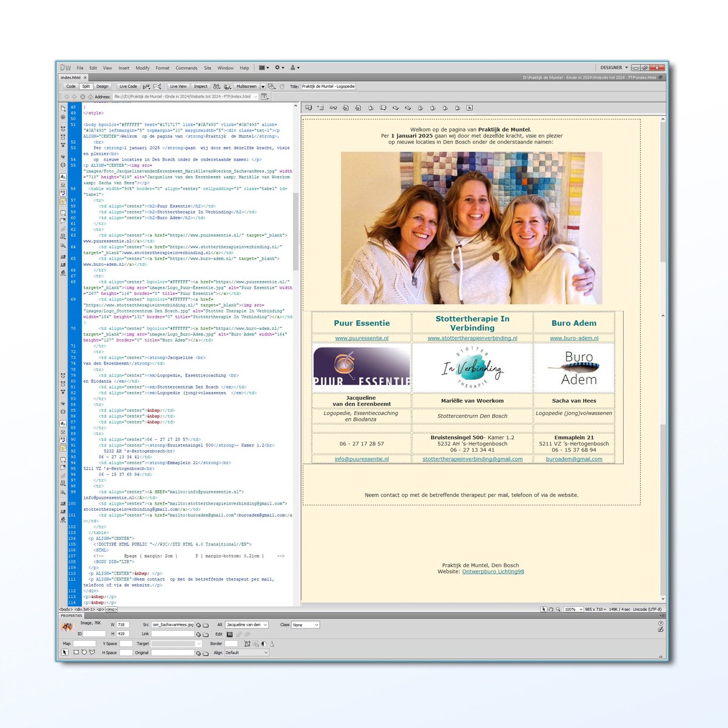
Task: Switch to Code view
Action: [x=71, y=86]
